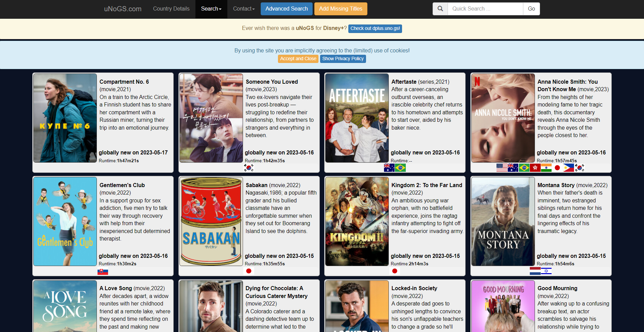Click the Compartment No. 6 title
The image size is (644, 332).
(x=124, y=82)
